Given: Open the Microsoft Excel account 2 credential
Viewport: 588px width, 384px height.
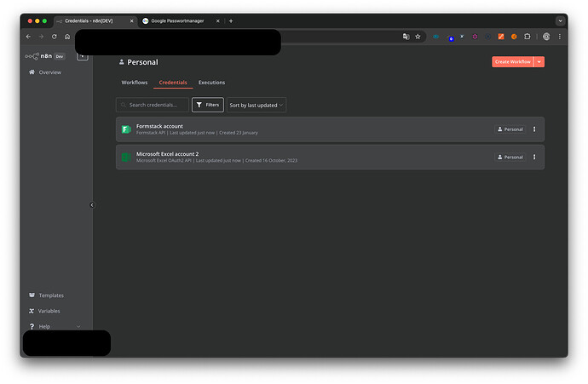Looking at the screenshot, I should pos(330,157).
